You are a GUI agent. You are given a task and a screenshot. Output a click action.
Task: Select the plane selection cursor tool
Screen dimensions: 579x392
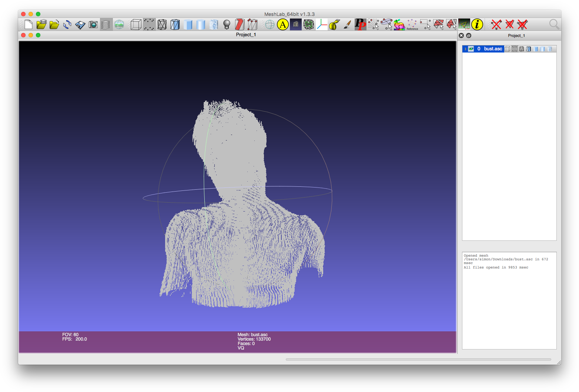pyautogui.click(x=386, y=25)
